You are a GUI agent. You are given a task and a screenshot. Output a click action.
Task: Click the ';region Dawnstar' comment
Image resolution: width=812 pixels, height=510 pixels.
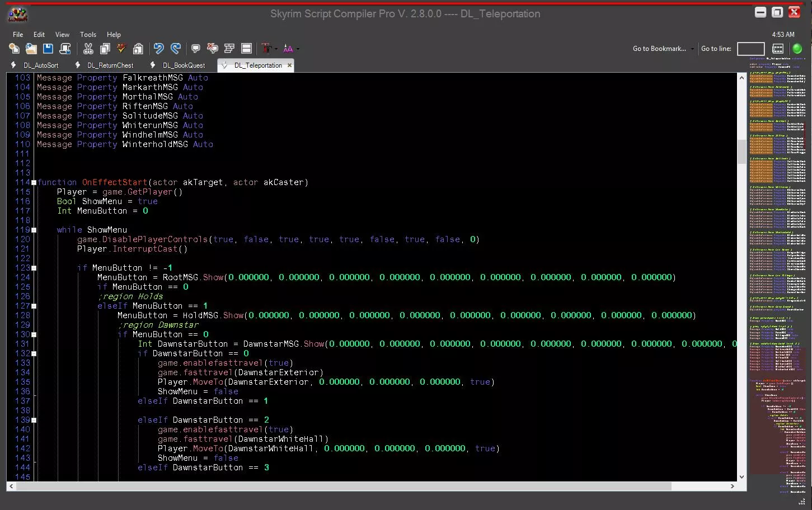(158, 325)
